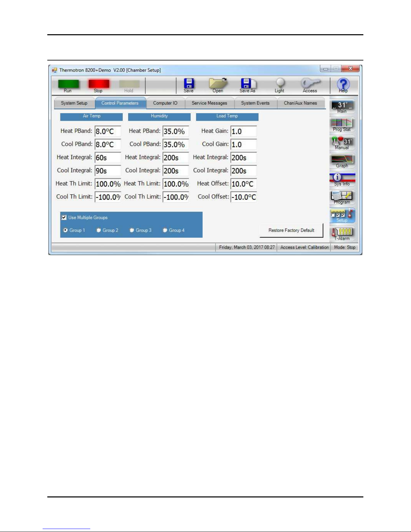The height and width of the screenshot is (532, 411).
Task: Click Load Temp Cool Gain field
Action: [244, 144]
